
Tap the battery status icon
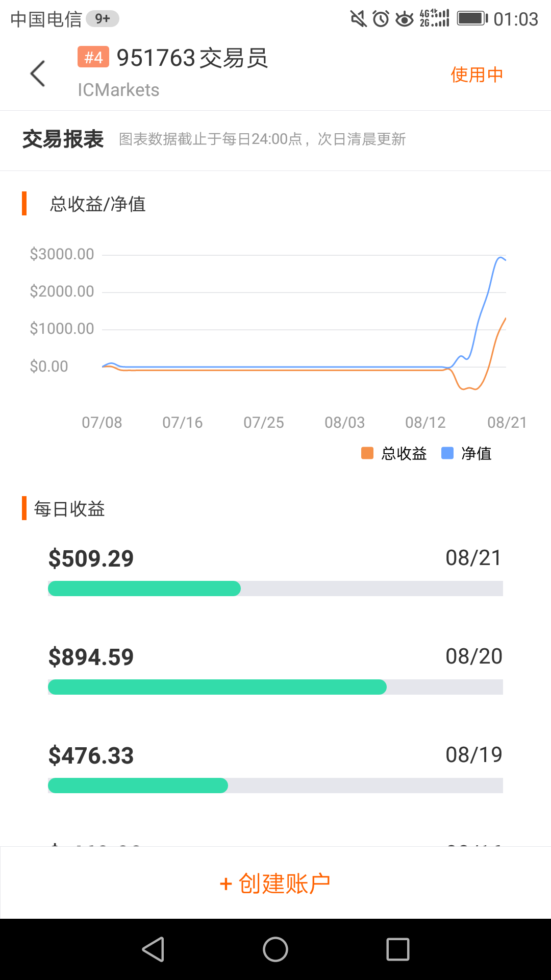click(472, 19)
